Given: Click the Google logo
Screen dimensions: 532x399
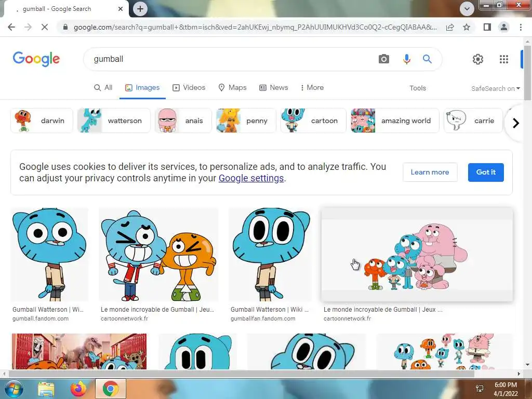Looking at the screenshot, I should [x=36, y=59].
